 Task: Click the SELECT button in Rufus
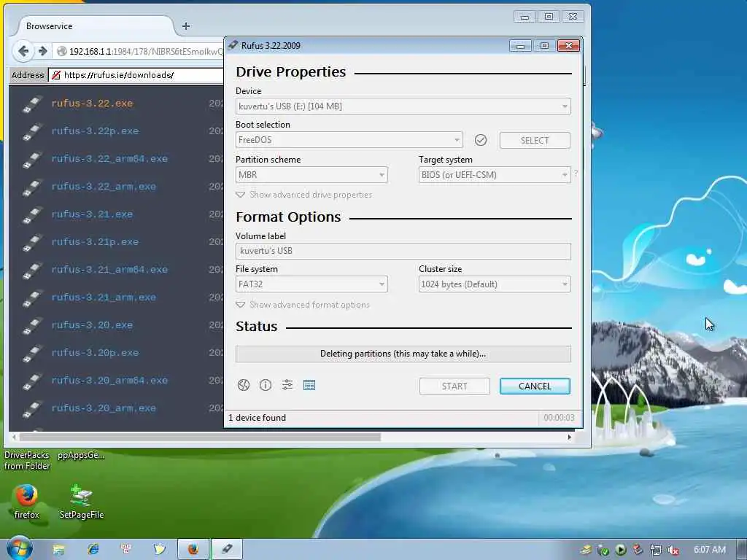point(535,141)
